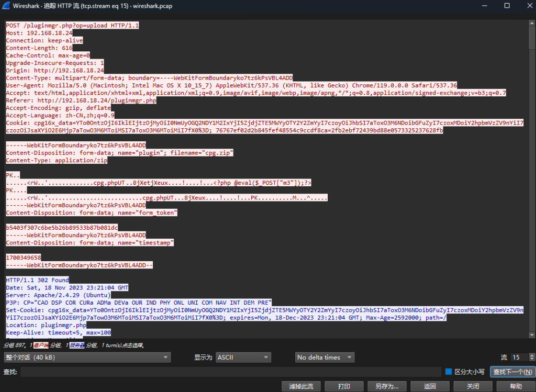Click the Wireshark shark fin icon
The image size is (536, 392).
coord(7,6)
